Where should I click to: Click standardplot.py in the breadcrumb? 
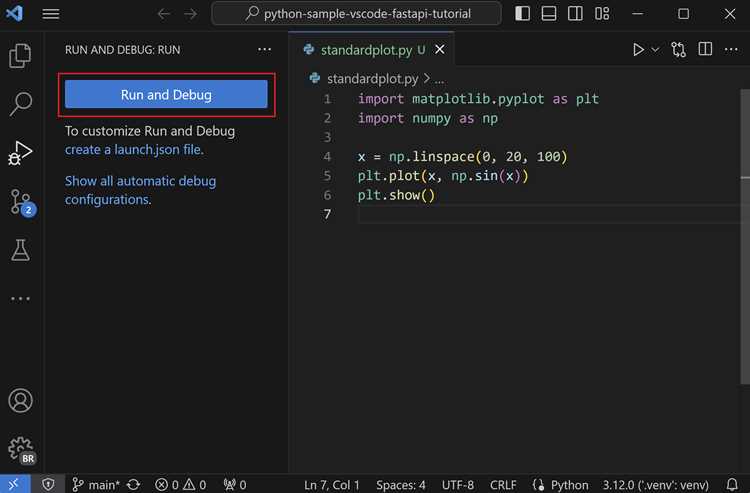[373, 78]
